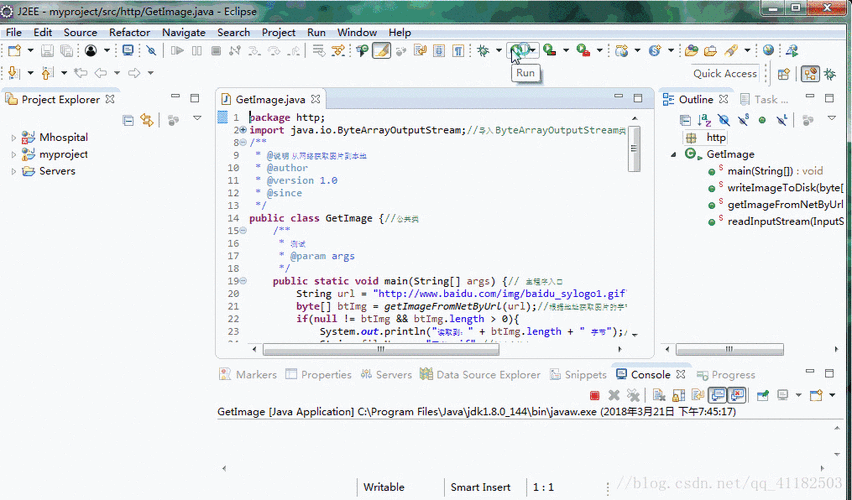Toggle Show Console When Standard Error Changes

pos(737,396)
